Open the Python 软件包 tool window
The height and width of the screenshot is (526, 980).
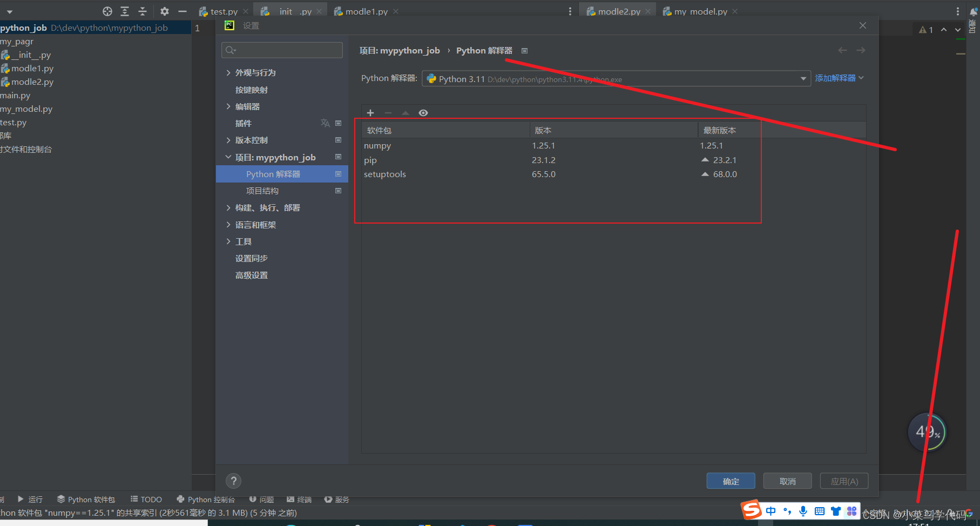(86, 500)
